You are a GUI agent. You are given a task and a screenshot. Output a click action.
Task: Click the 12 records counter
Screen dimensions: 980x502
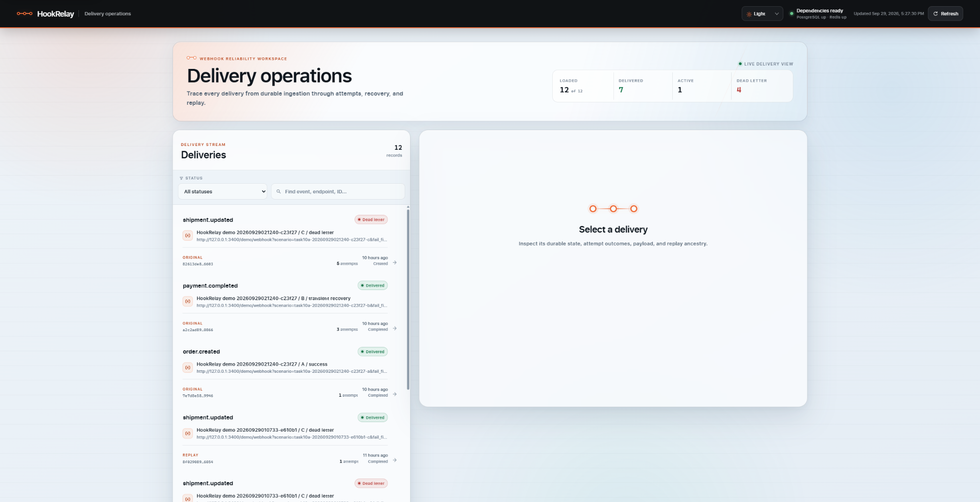(395, 151)
